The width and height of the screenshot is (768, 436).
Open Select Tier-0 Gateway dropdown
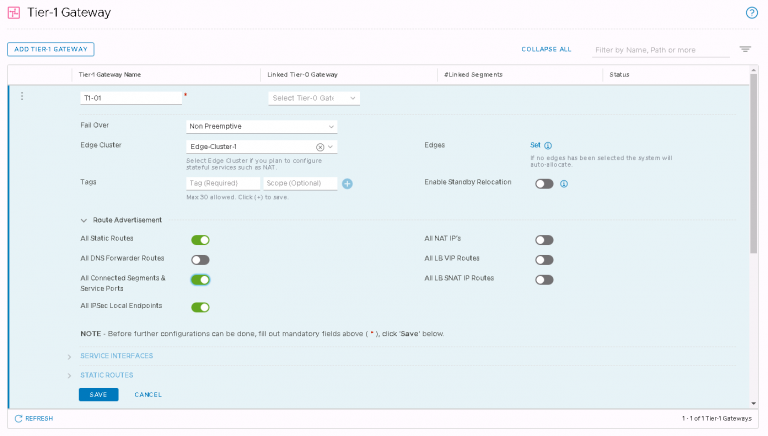click(x=314, y=98)
